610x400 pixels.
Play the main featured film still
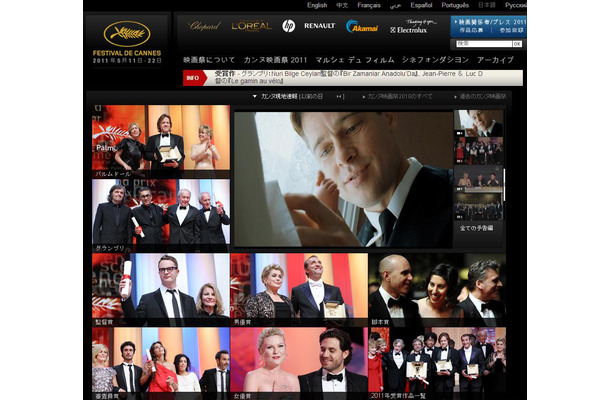point(344,179)
